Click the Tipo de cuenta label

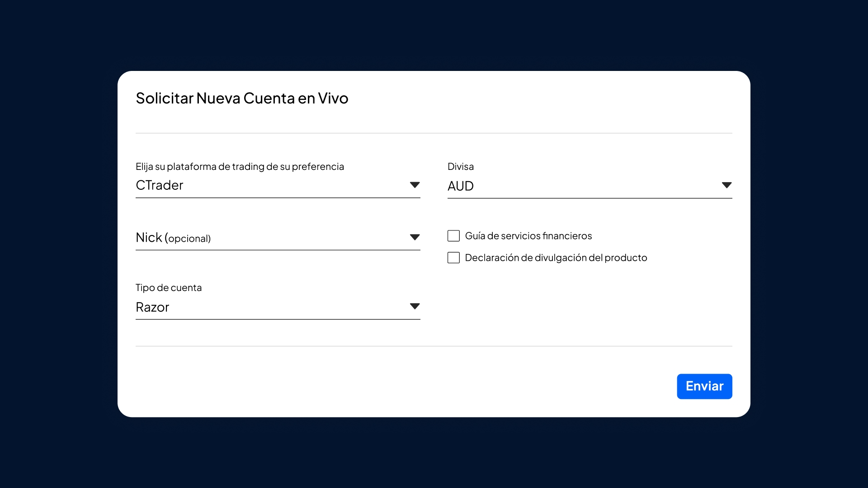click(x=169, y=287)
